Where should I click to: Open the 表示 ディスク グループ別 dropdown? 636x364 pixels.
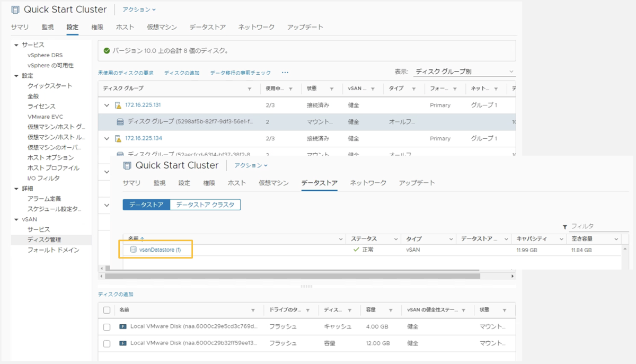[x=464, y=72]
